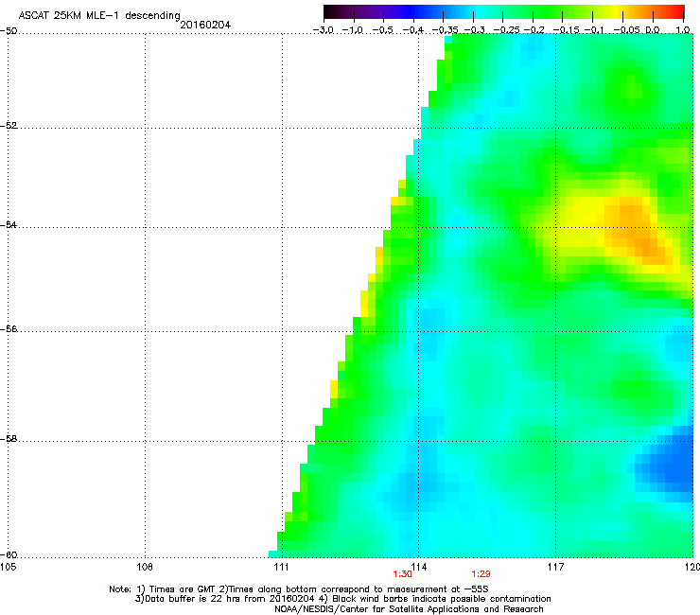Click the date label 20160204 under title

point(205,25)
